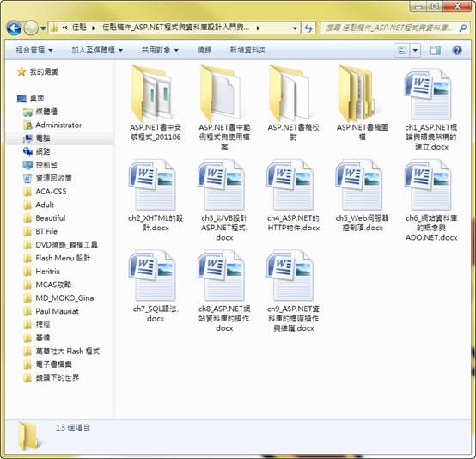This screenshot has height=459, width=476.
Task: Select ASP.NET書中安裝程式_201106 folder icon
Action: pos(152,94)
